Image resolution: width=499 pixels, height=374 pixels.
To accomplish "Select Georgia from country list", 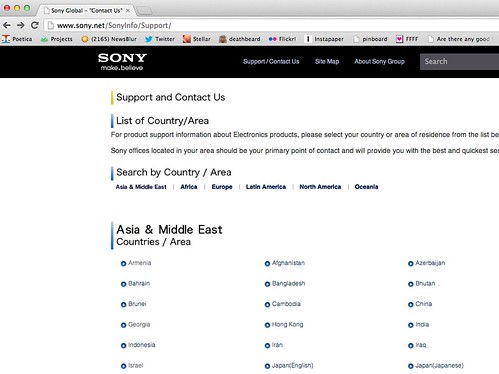I will [x=136, y=325].
